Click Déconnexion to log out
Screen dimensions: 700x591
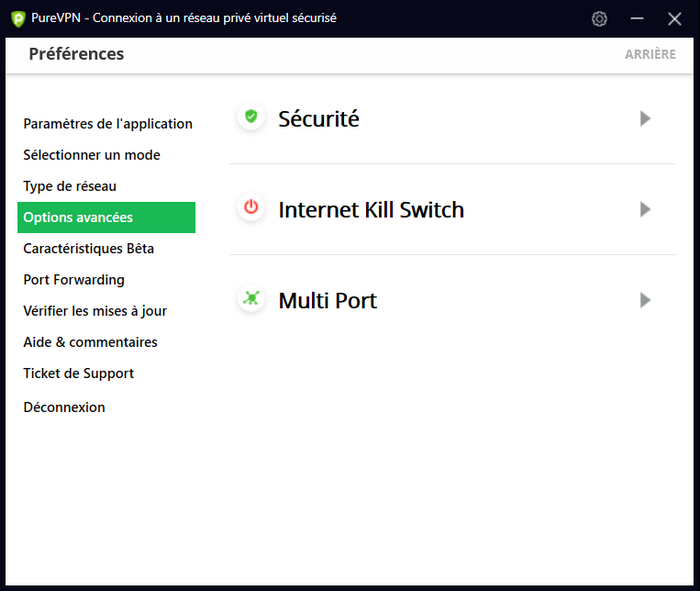tap(64, 408)
